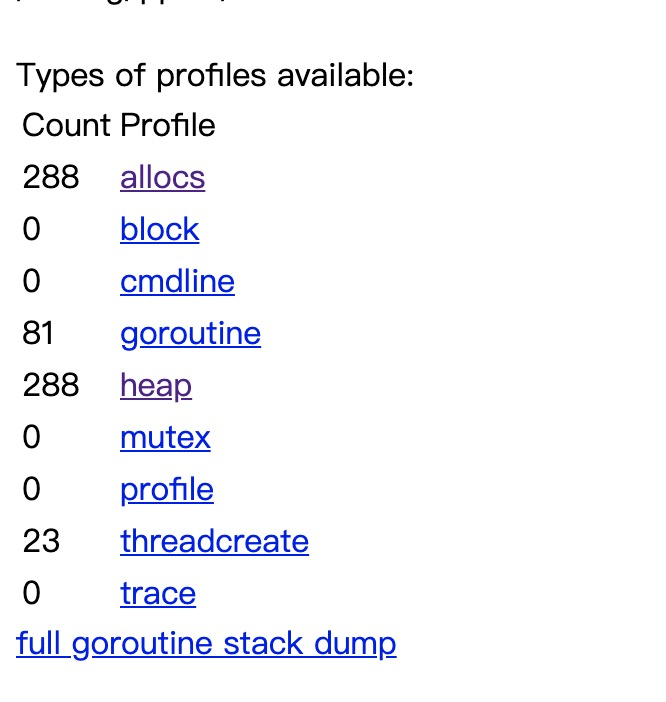The height and width of the screenshot is (702, 666).
Task: Click the trace link
Action: (158, 593)
